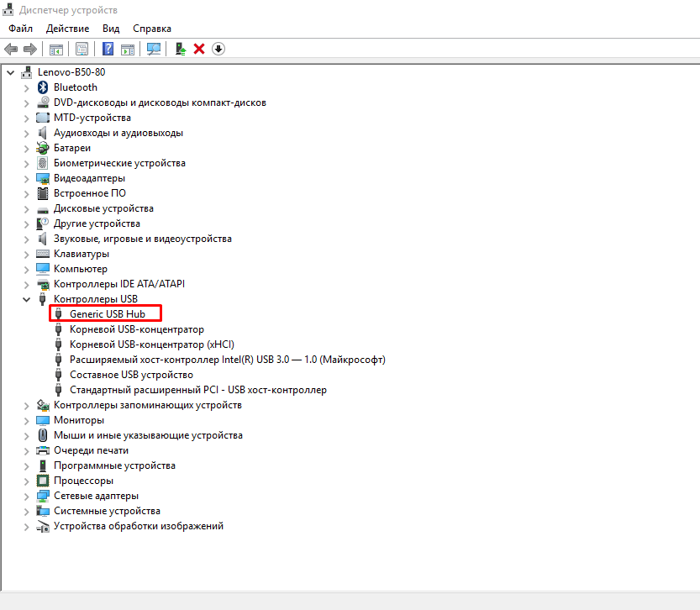Viewport: 700px width, 610px height.
Task: Click the Update driver toolbar icon
Action: pyautogui.click(x=181, y=49)
